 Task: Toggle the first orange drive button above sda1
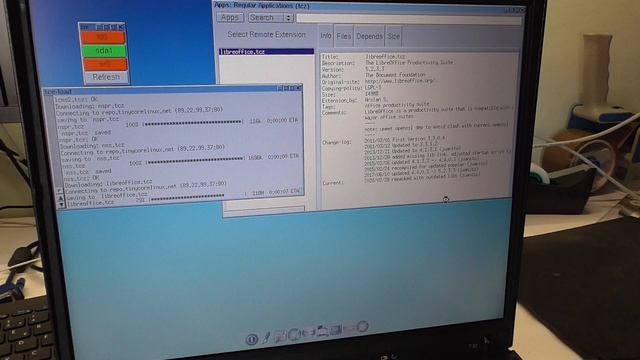click(x=103, y=38)
